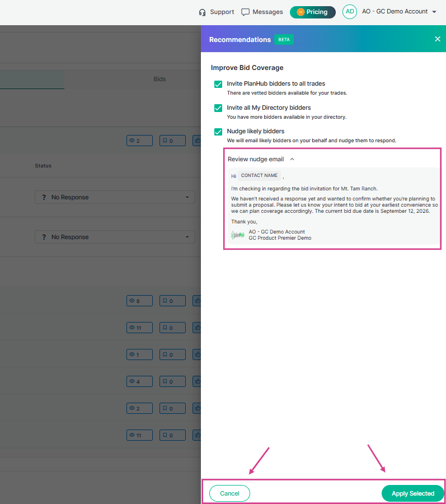Click the Mt. Tam Ranch email line
Image resolution: width=446 pixels, height=504 pixels.
point(304,189)
